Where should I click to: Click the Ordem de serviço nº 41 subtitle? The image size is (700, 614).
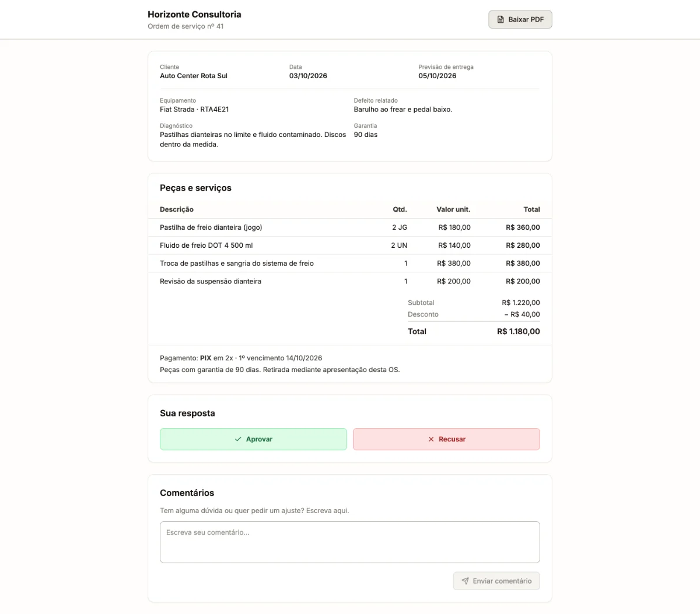click(185, 26)
